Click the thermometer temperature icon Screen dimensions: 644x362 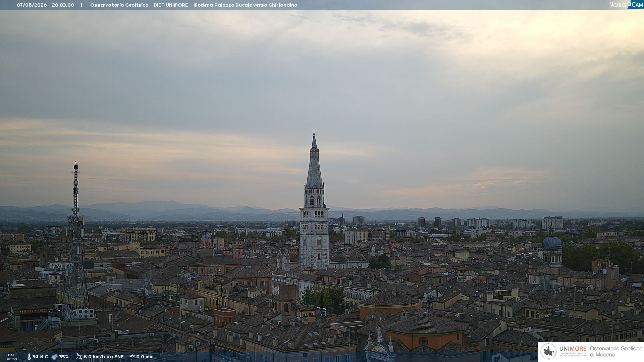[29, 357]
